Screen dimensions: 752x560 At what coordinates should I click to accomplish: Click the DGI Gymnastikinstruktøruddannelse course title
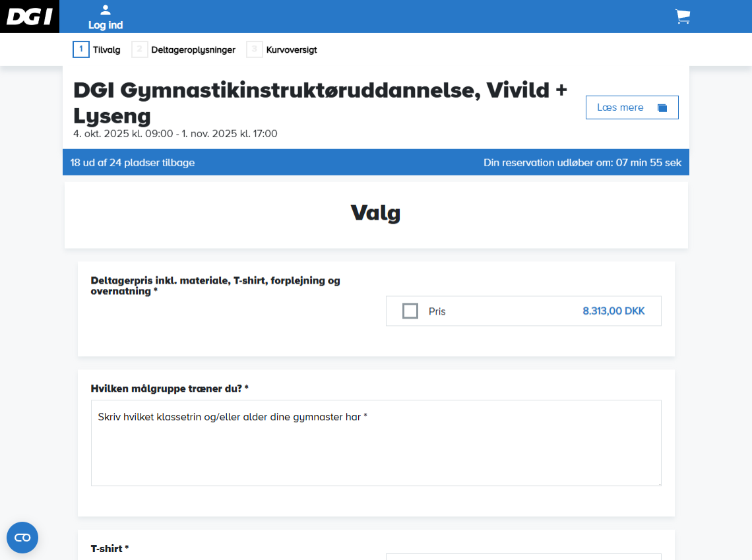point(320,102)
